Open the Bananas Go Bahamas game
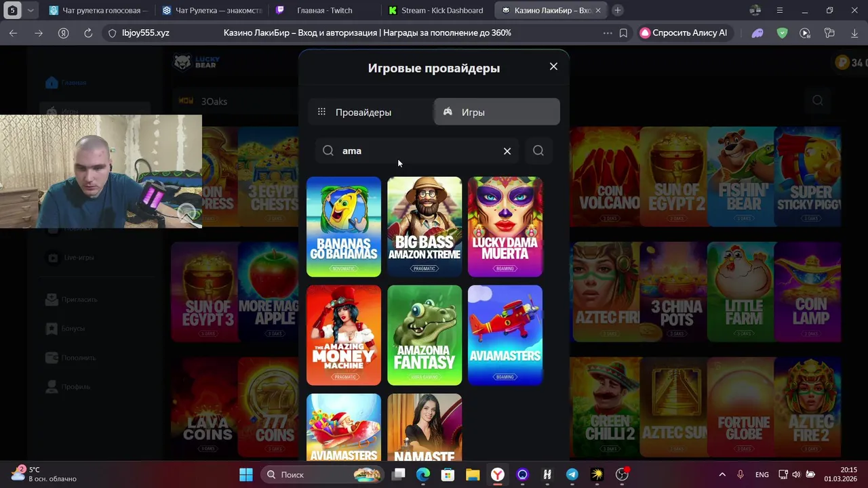The height and width of the screenshot is (488, 868). click(344, 227)
